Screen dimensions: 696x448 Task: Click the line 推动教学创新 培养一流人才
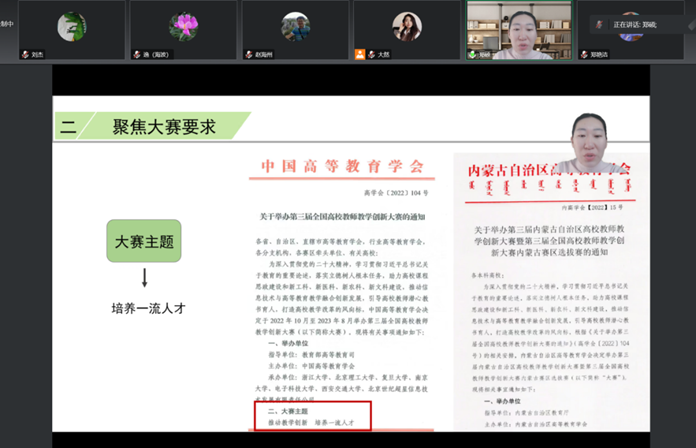coord(311,423)
